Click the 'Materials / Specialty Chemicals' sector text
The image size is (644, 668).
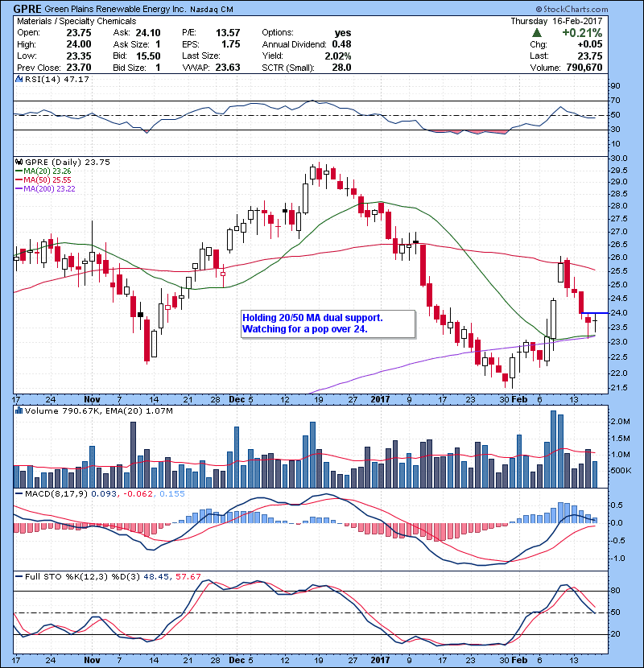(76, 21)
